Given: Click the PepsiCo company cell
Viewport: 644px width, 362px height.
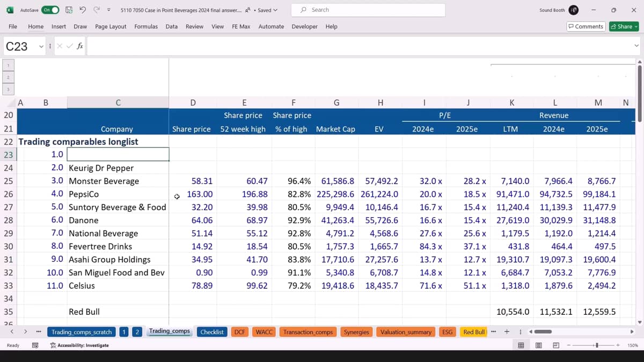Looking at the screenshot, I should click(118, 194).
